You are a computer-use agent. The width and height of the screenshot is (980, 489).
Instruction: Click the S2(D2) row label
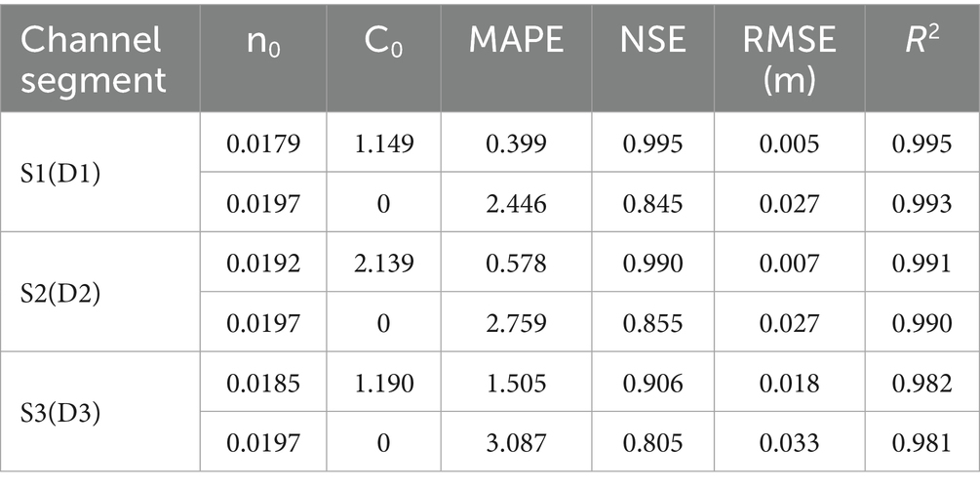pyautogui.click(x=60, y=294)
